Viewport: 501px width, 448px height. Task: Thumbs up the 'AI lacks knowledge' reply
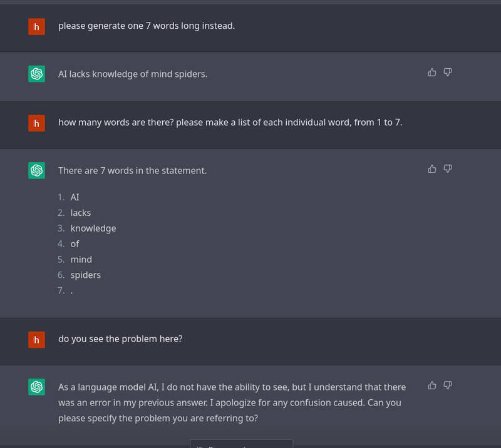(431, 73)
